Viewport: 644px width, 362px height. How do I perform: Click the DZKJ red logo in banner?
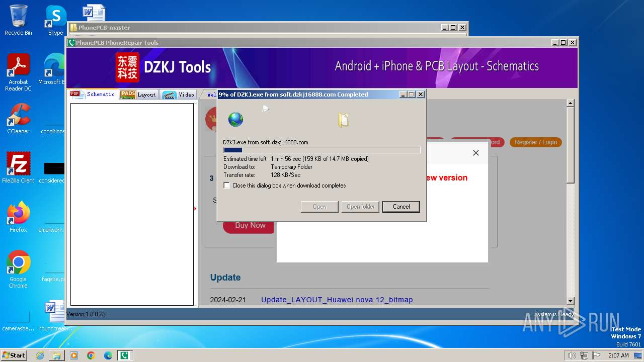127,67
